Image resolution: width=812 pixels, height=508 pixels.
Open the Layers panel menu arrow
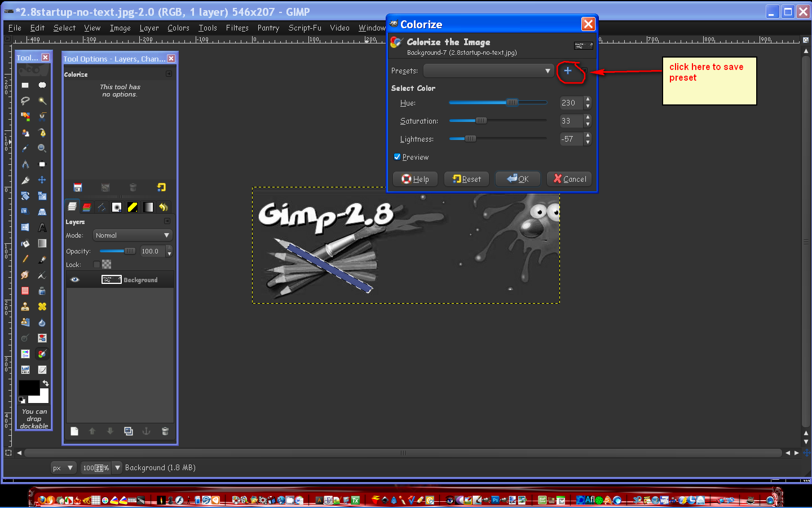pos(167,221)
